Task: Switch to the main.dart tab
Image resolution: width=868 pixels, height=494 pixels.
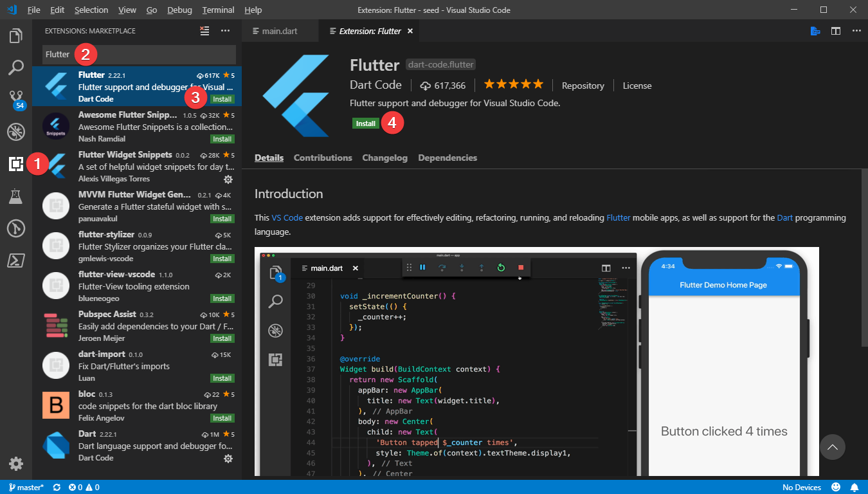Action: (280, 30)
